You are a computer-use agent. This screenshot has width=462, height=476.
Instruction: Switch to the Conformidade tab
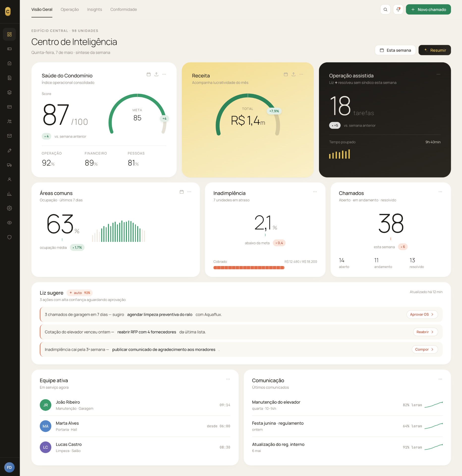tap(123, 9)
